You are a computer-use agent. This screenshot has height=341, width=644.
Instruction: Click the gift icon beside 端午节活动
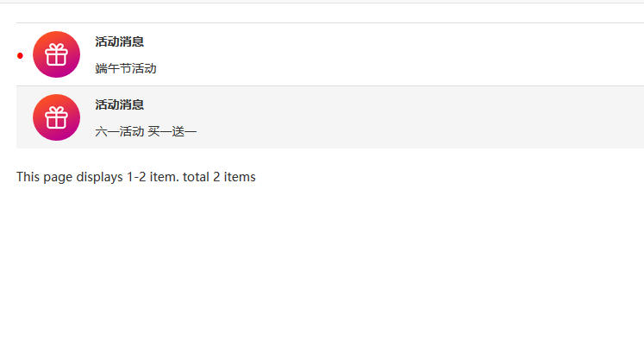pos(56,54)
